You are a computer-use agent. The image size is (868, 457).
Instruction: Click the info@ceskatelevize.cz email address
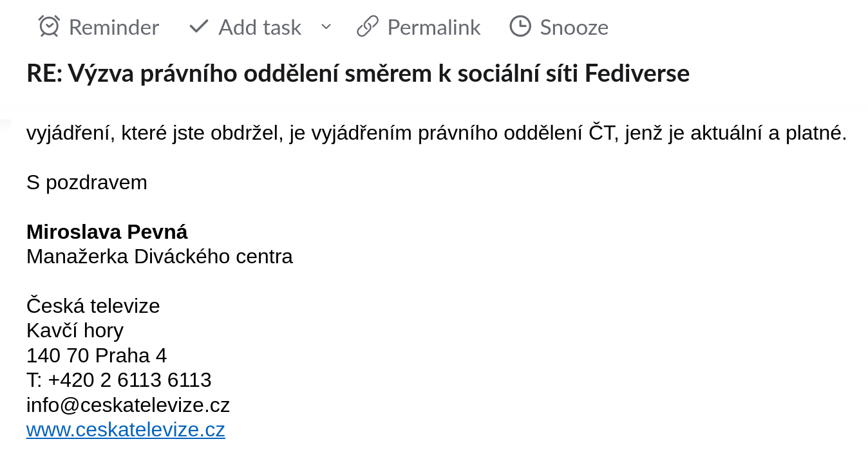point(128,405)
